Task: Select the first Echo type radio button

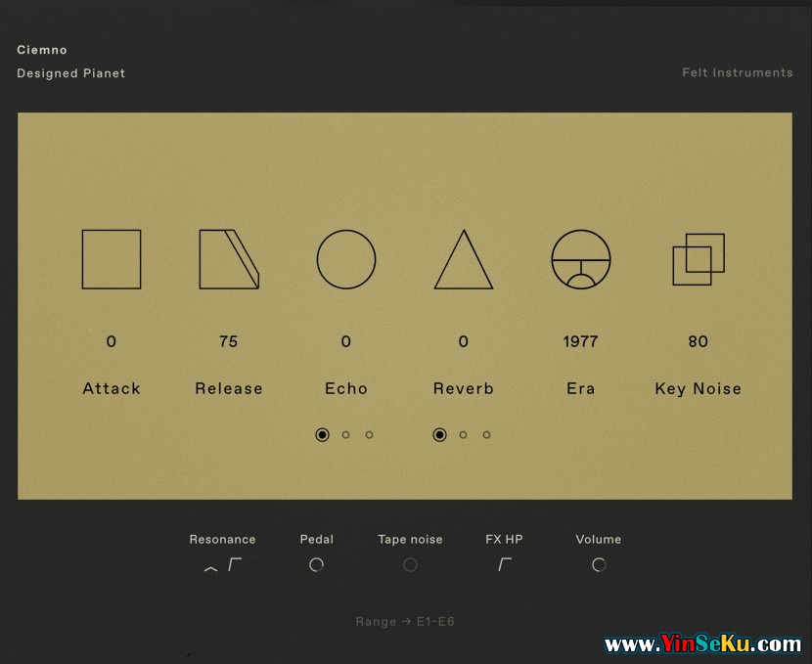Action: (323, 435)
